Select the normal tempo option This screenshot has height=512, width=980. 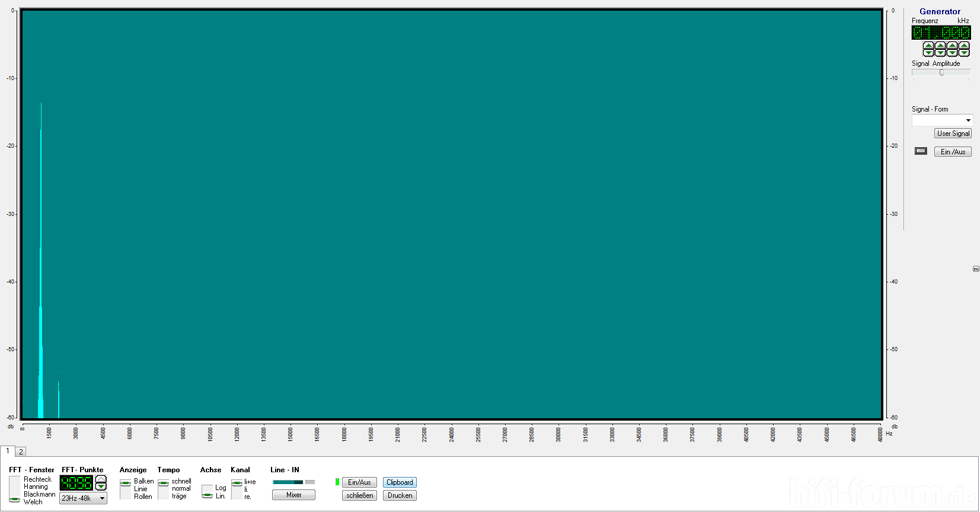point(181,488)
